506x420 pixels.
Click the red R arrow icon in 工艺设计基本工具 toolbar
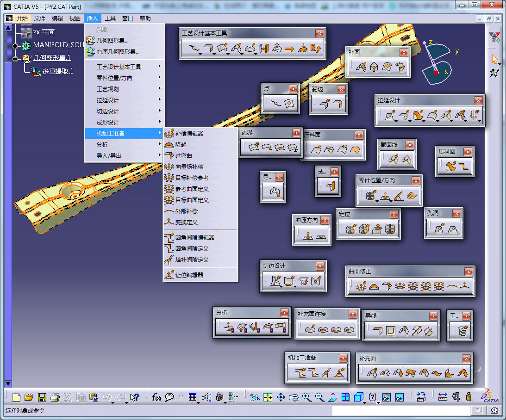(x=316, y=49)
